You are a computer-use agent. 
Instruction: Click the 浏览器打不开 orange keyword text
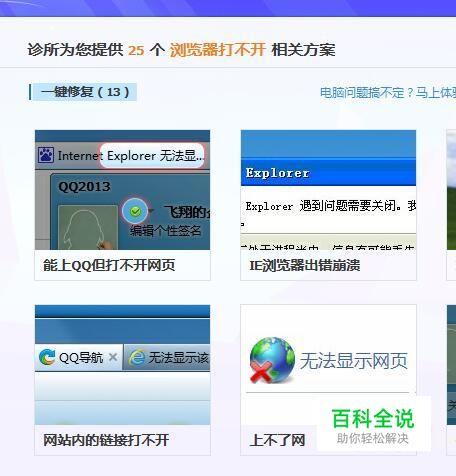[x=218, y=50]
